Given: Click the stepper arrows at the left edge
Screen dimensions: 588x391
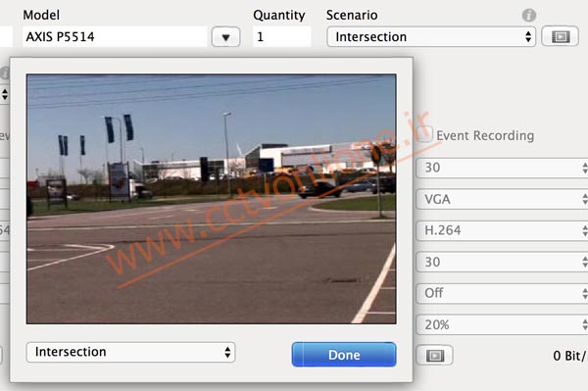Looking at the screenshot, I should 4,94.
